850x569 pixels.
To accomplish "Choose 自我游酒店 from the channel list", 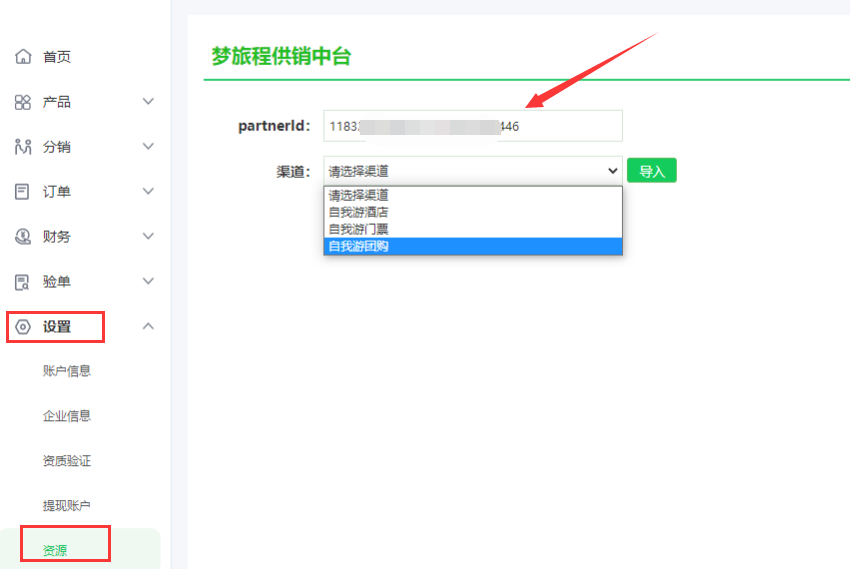I will tap(358, 212).
